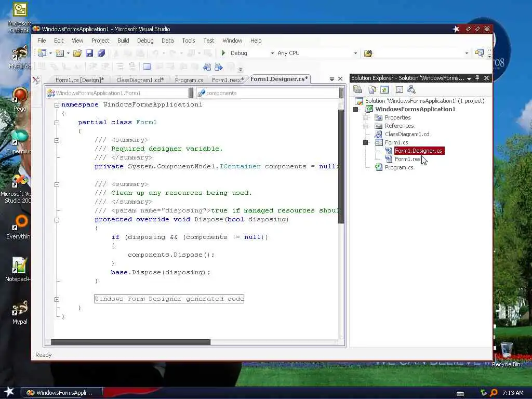The image size is (532, 399).
Task: Click the editor vertical scrollbar thumb
Action: coord(341,166)
